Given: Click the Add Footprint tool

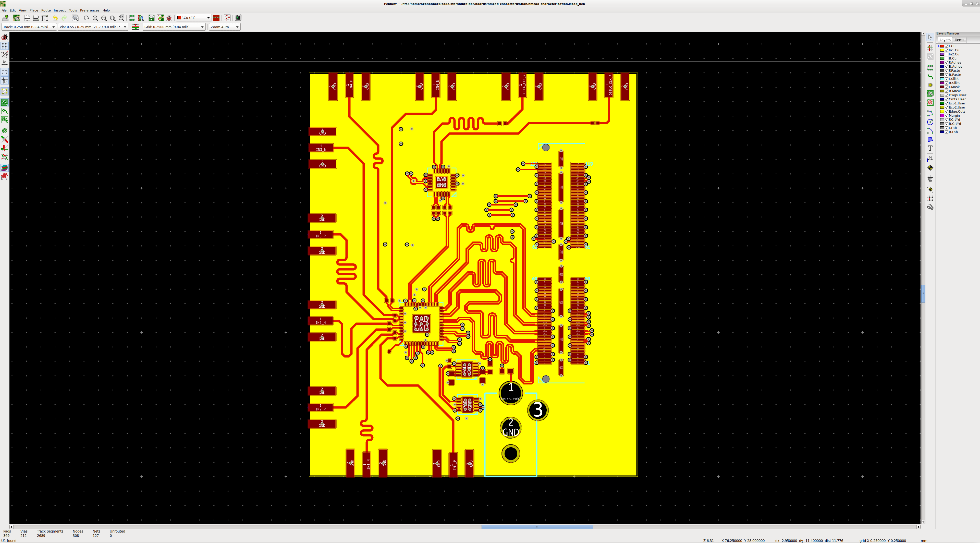Looking at the screenshot, I should coord(930,68).
